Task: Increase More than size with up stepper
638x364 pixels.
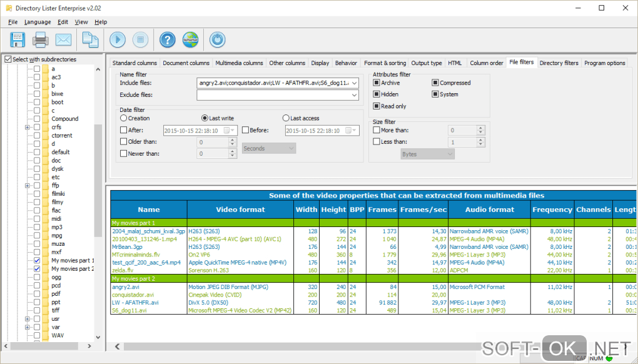Action: pos(480,127)
